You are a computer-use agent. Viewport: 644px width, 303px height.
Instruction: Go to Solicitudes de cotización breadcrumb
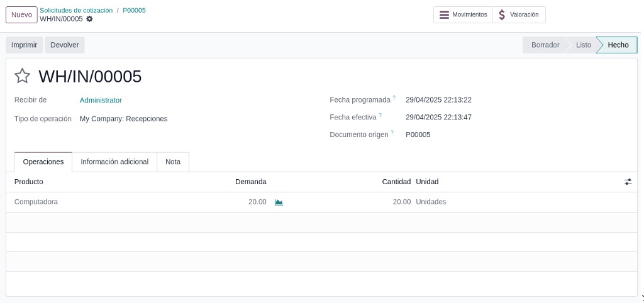(x=76, y=10)
